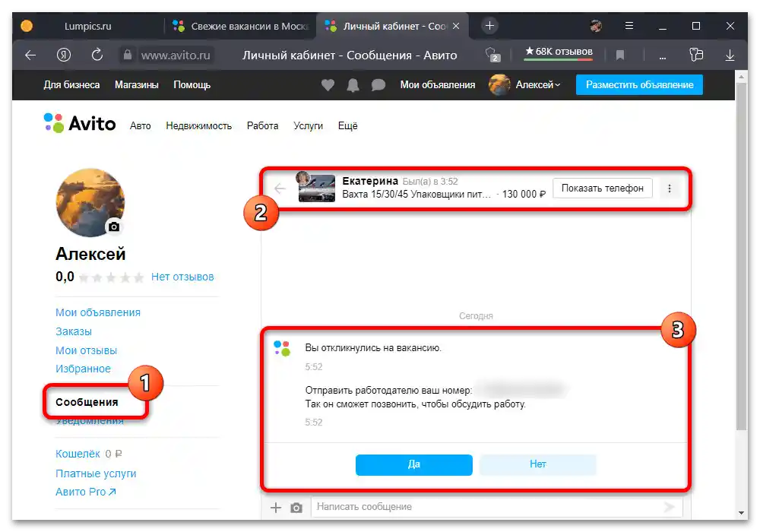Open the Недвижимость category

click(x=198, y=126)
